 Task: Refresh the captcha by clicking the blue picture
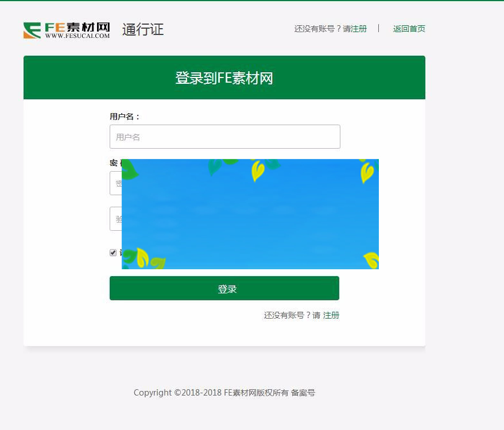tap(250, 214)
